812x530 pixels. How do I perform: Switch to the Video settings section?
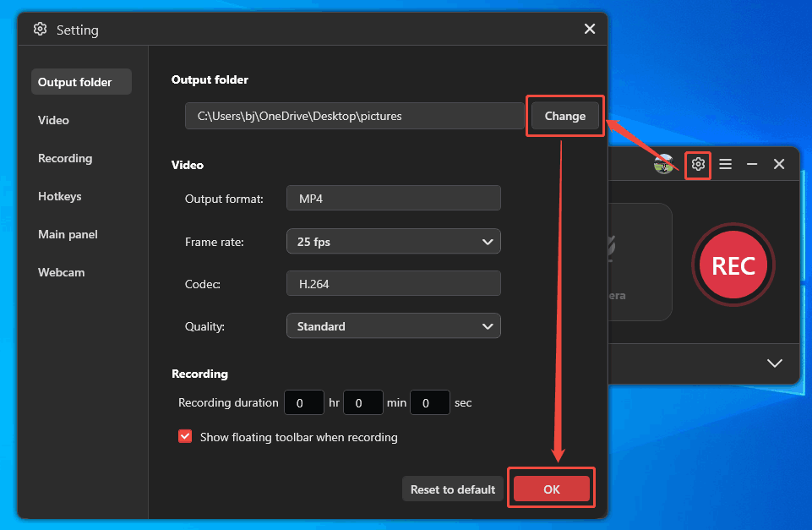point(53,120)
